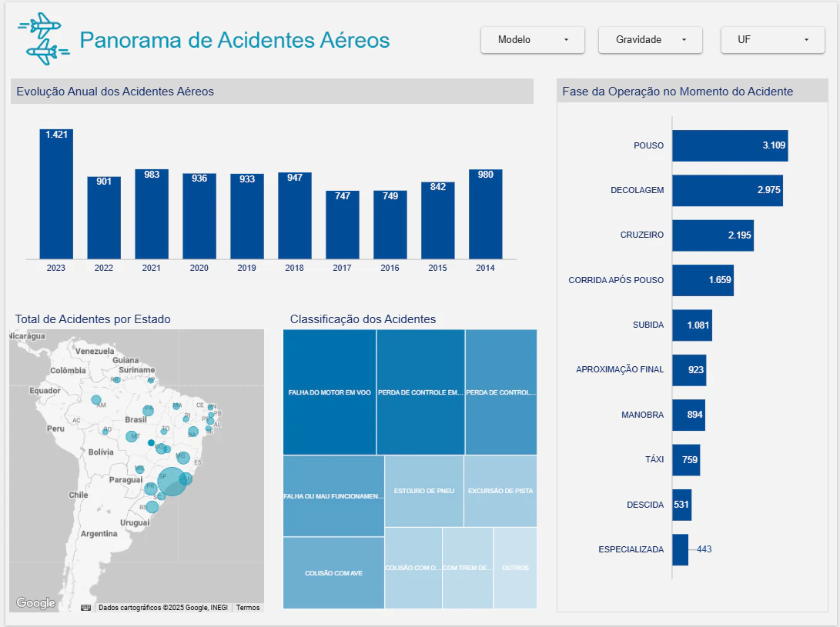Select the 2018 bar showing 947
This screenshot has height=627, width=840.
295,215
